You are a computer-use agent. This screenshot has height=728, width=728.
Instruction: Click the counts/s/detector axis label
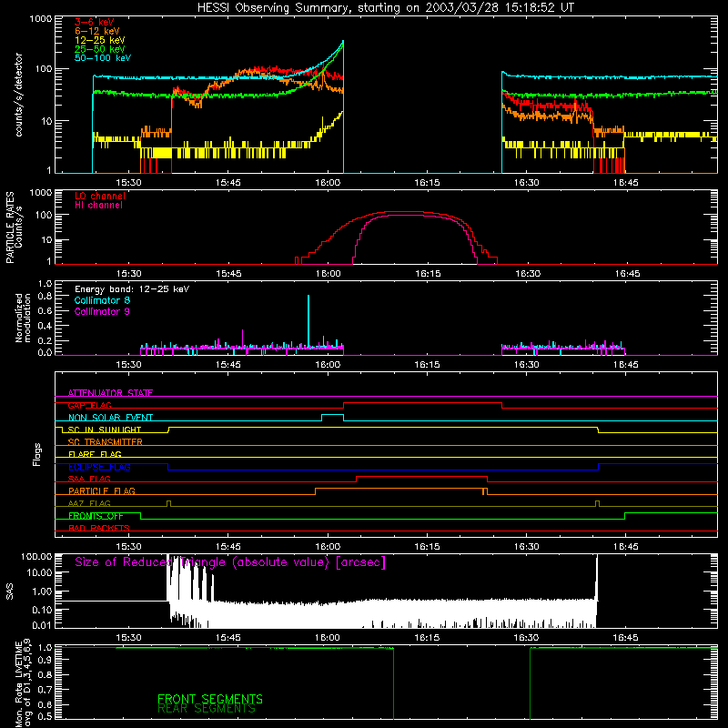tap(18, 95)
